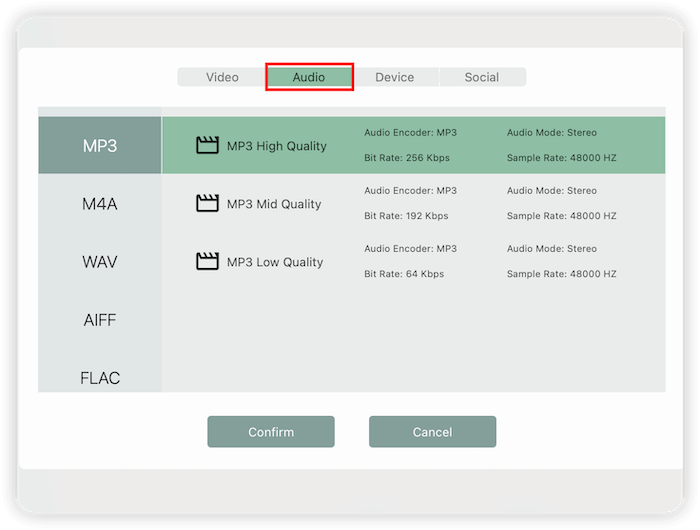Select the highlighted Audio tab

(309, 77)
